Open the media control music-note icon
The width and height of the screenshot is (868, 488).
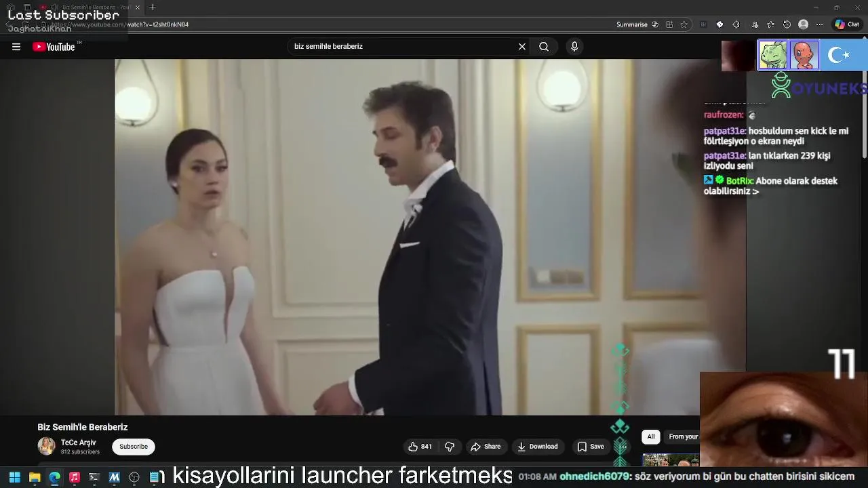click(755, 24)
